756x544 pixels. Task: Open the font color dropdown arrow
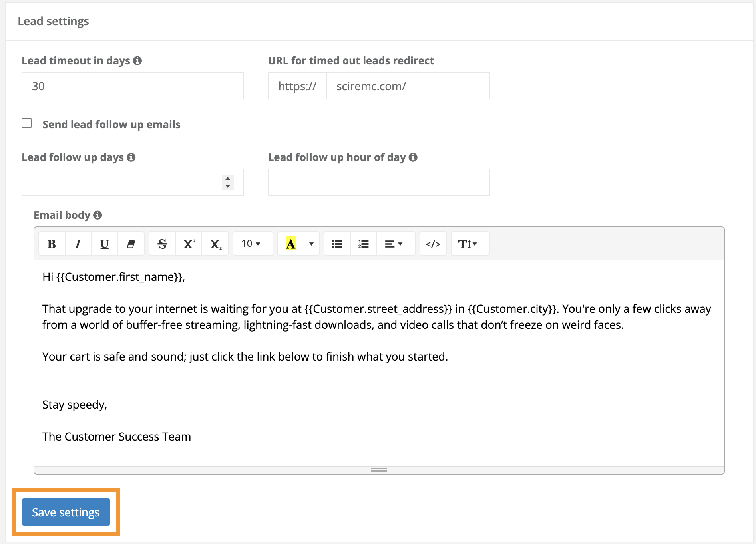pos(311,243)
